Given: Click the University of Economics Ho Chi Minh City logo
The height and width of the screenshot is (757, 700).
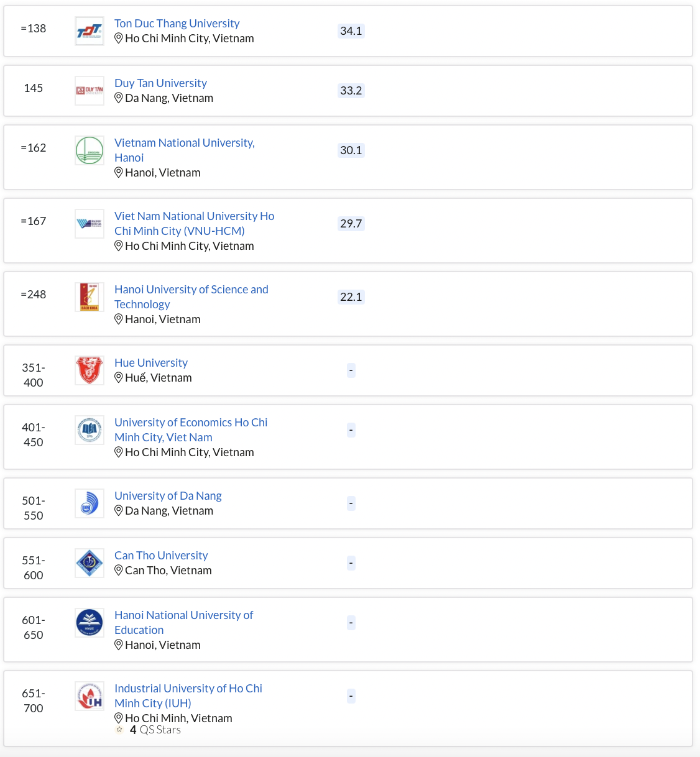Looking at the screenshot, I should [x=90, y=430].
